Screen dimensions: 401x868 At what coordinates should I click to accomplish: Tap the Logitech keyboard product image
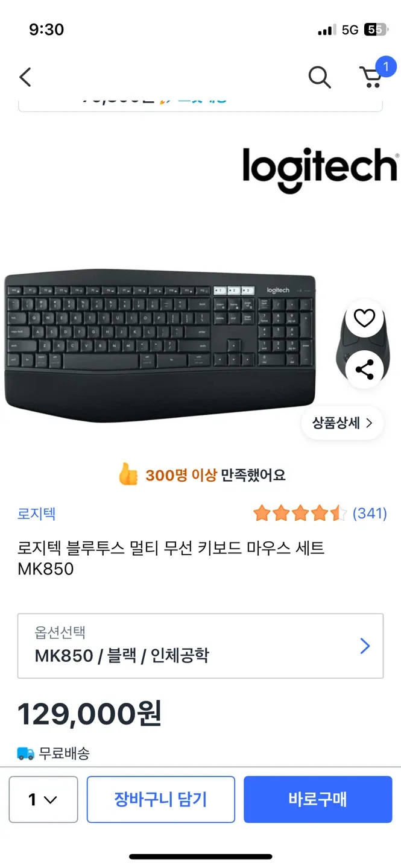tap(160, 345)
